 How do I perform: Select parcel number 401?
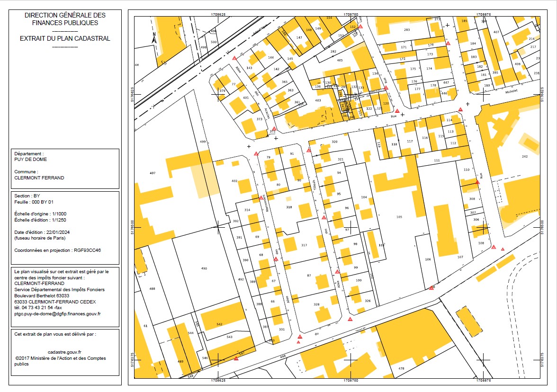(246, 98)
